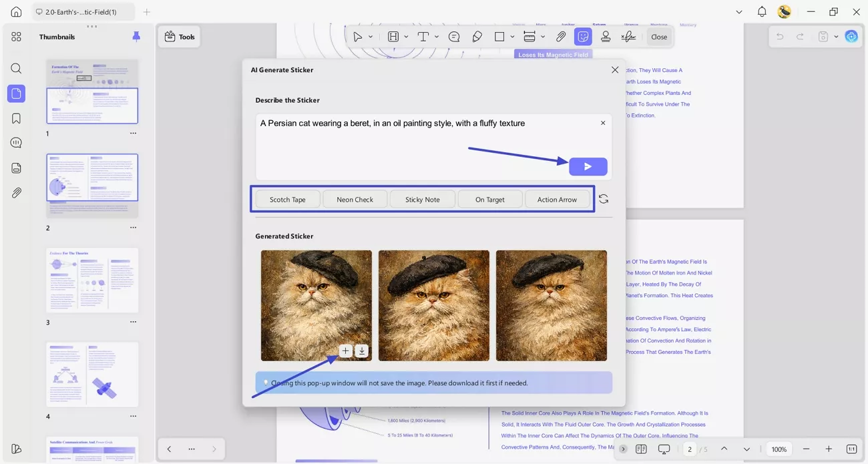Refresh the sticker suggestion prompts

(604, 199)
